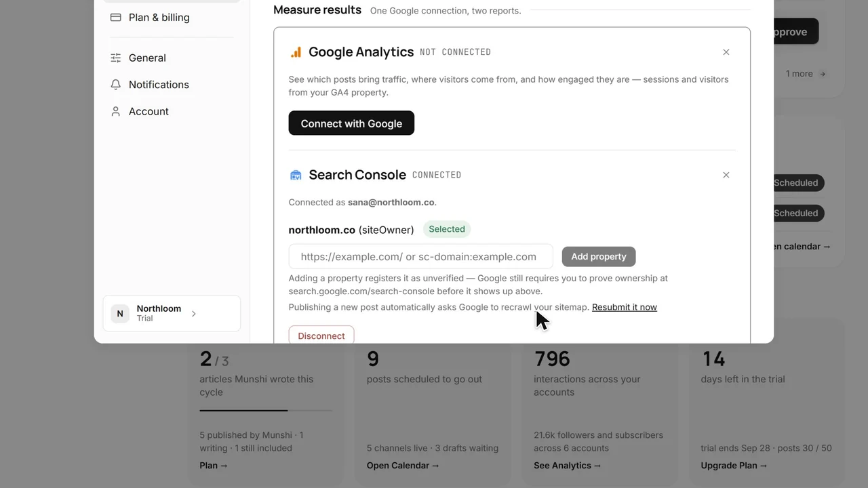The height and width of the screenshot is (488, 868).
Task: Click the Add property button
Action: point(599,256)
